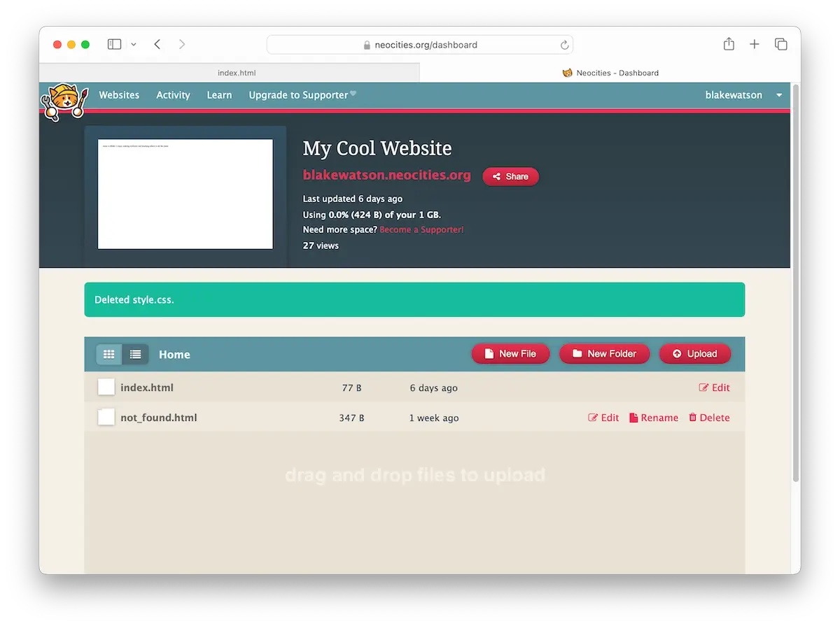
Task: Switch to grid view in file manager
Action: click(108, 354)
